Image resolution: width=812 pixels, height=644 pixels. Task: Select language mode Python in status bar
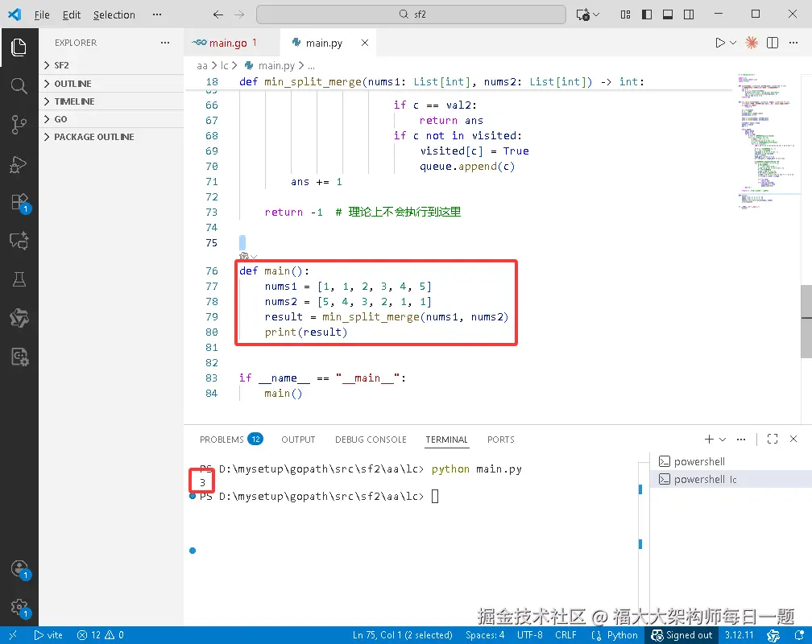pyautogui.click(x=622, y=635)
